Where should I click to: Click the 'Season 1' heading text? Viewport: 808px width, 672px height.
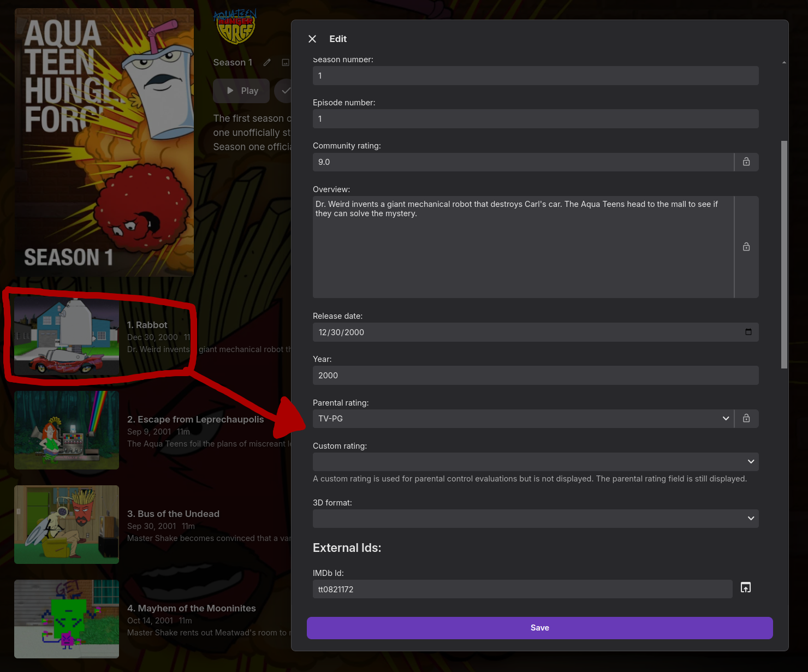click(x=233, y=62)
